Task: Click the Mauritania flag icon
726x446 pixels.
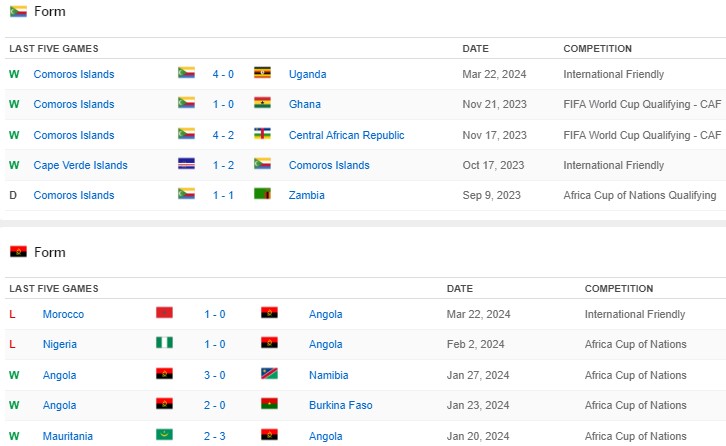Action: pos(165,436)
